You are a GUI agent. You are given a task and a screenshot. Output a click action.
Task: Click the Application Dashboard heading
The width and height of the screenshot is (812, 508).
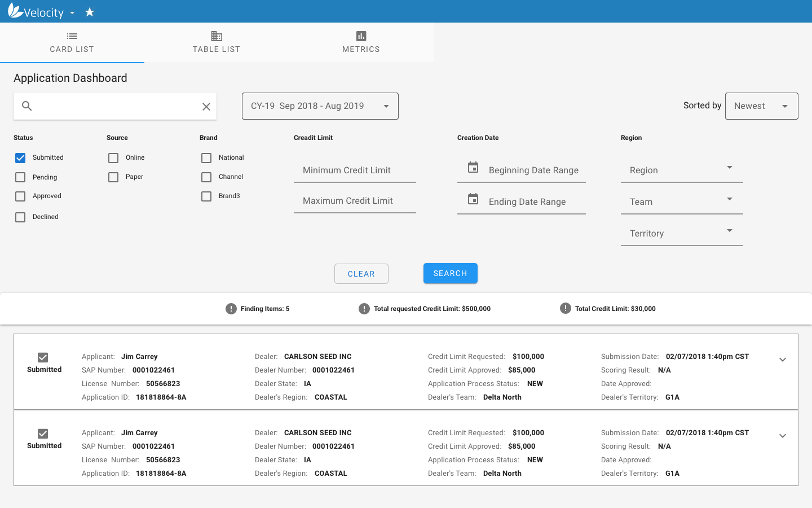point(70,78)
